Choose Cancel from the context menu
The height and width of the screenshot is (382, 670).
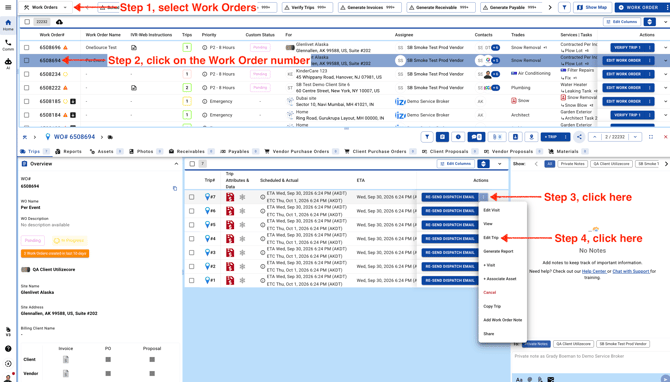[490, 292]
